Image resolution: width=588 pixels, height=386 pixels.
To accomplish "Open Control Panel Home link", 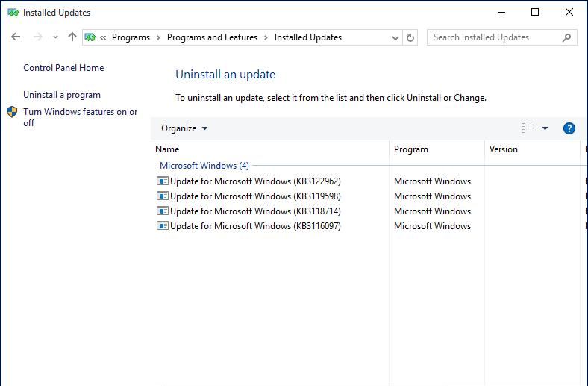I will coord(63,68).
